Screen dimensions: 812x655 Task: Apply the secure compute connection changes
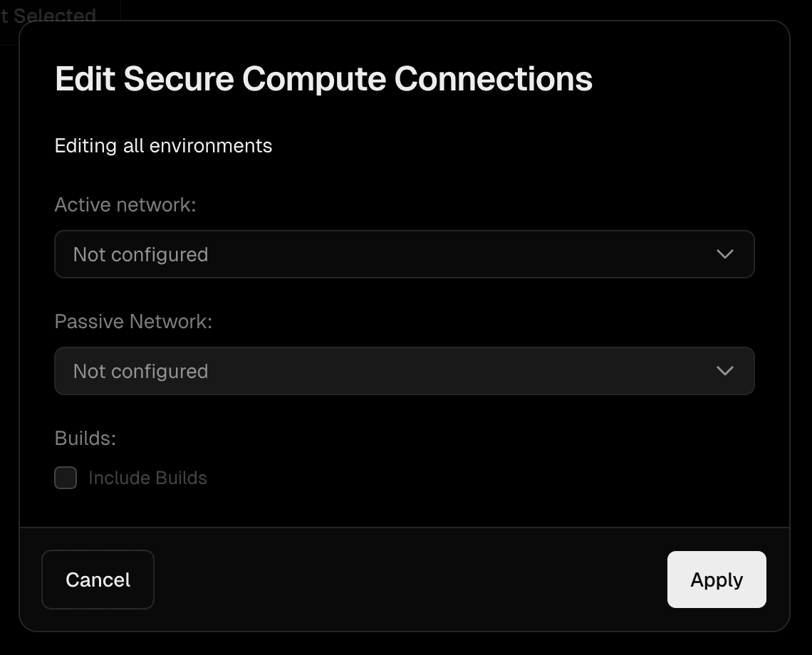[x=716, y=580]
